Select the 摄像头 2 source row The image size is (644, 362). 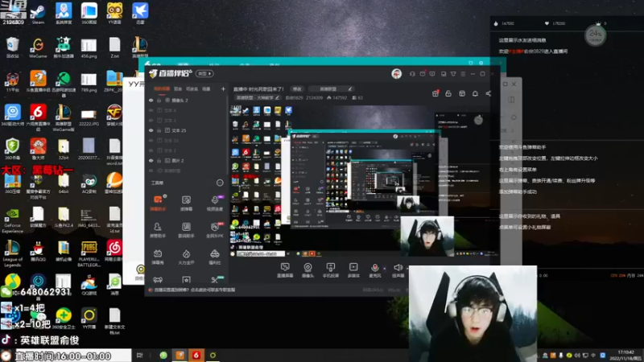[x=186, y=100]
